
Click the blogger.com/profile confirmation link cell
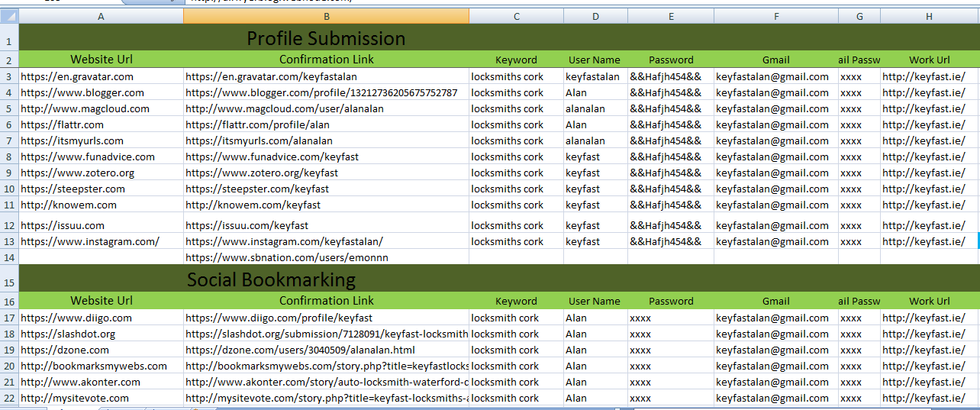327,92
